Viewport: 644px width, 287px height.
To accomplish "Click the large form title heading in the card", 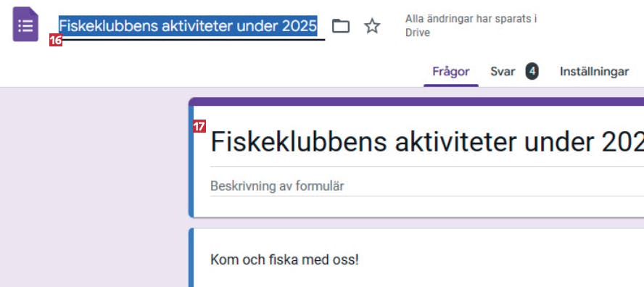I will [x=427, y=141].
